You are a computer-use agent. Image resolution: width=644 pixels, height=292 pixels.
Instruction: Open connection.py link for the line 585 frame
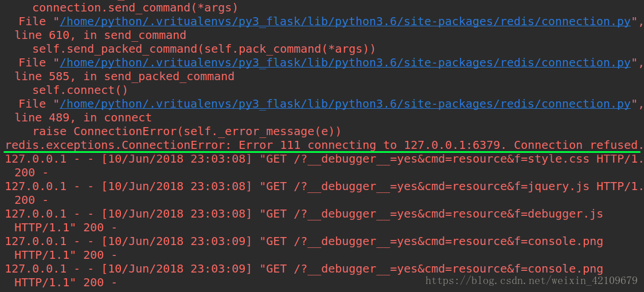coord(345,63)
